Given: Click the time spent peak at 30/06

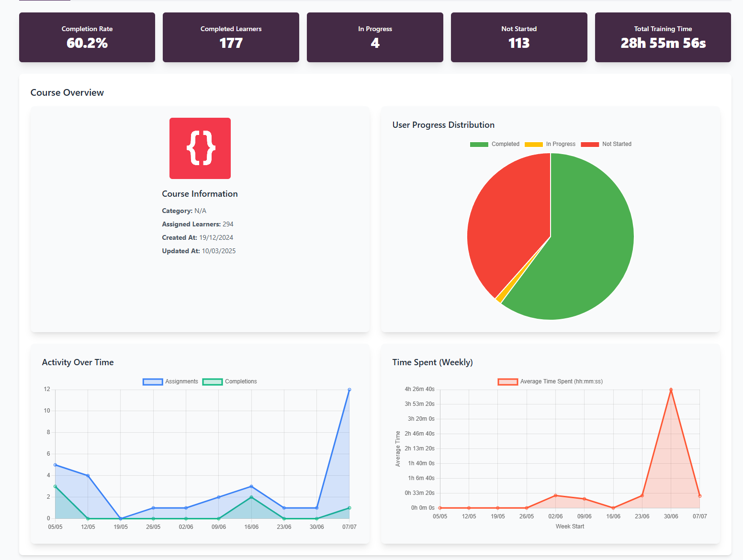Looking at the screenshot, I should (671, 390).
